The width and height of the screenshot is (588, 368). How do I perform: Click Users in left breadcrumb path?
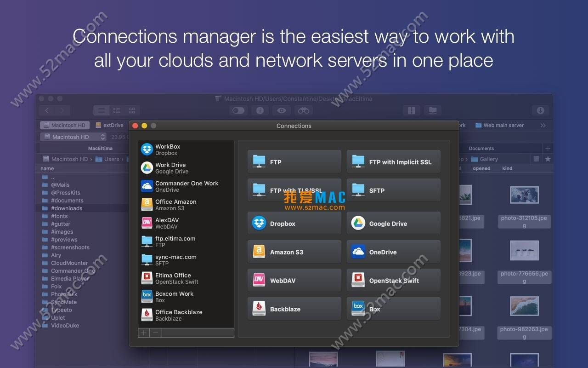107,159
